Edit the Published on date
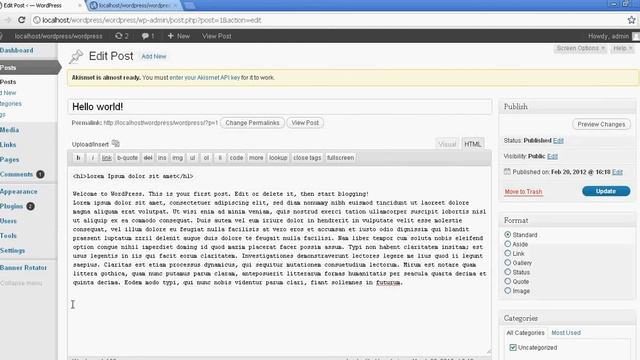 pyautogui.click(x=617, y=172)
